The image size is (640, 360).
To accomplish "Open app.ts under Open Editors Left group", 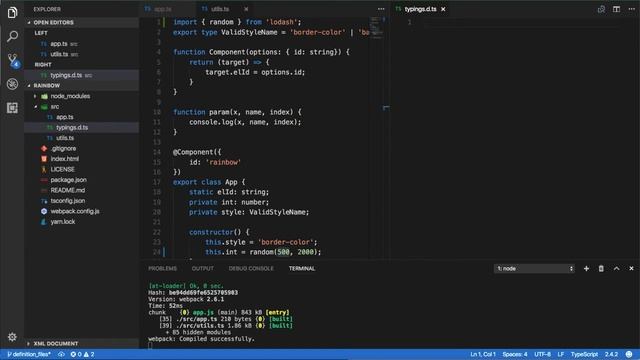I will click(x=82, y=44).
